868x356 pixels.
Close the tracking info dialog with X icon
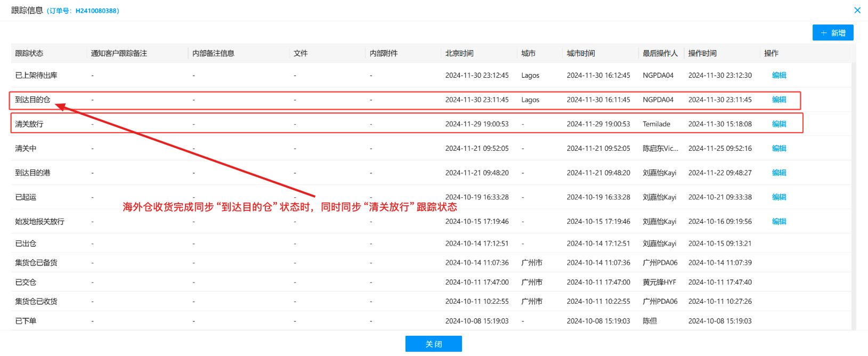[857, 10]
